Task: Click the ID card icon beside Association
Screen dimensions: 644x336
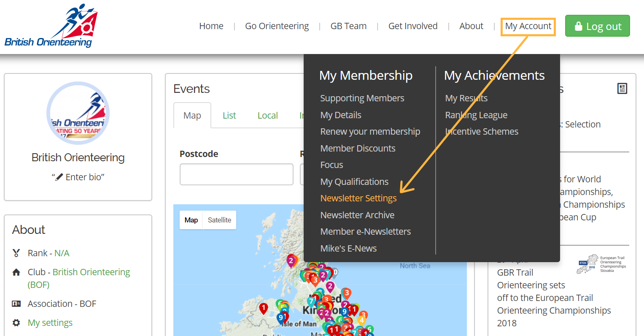Action: click(x=16, y=304)
